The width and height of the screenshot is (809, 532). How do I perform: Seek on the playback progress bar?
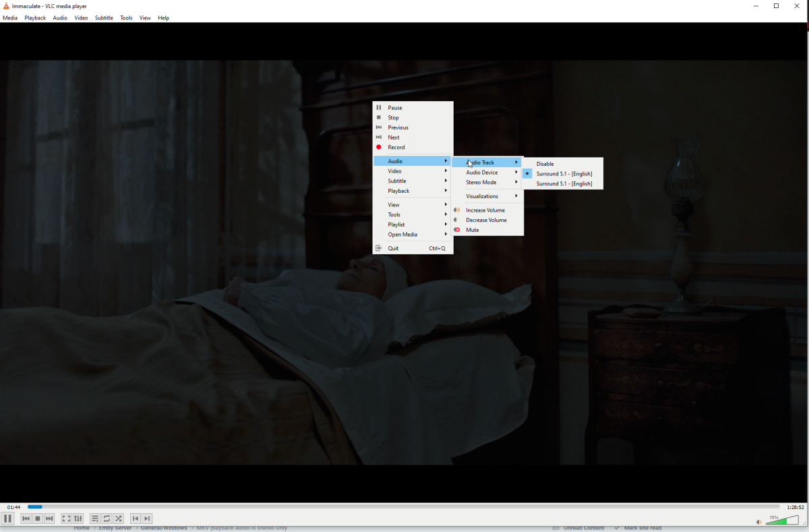[x=403, y=506]
